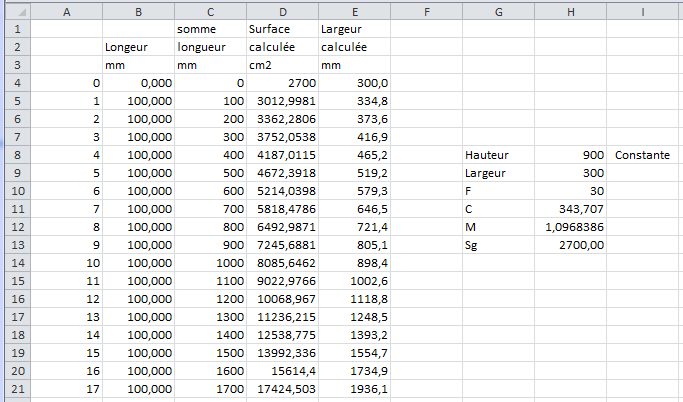683x402 pixels.
Task: Select row 13 header
Action: tap(18, 245)
